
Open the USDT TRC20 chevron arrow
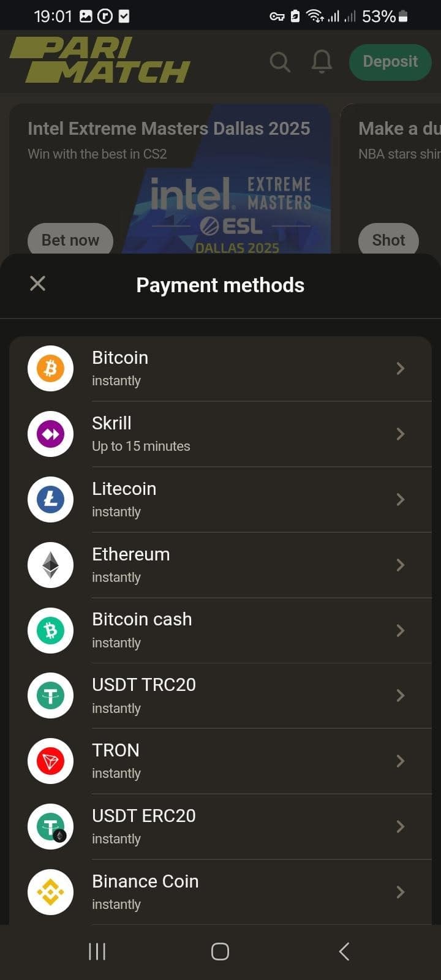tap(401, 696)
